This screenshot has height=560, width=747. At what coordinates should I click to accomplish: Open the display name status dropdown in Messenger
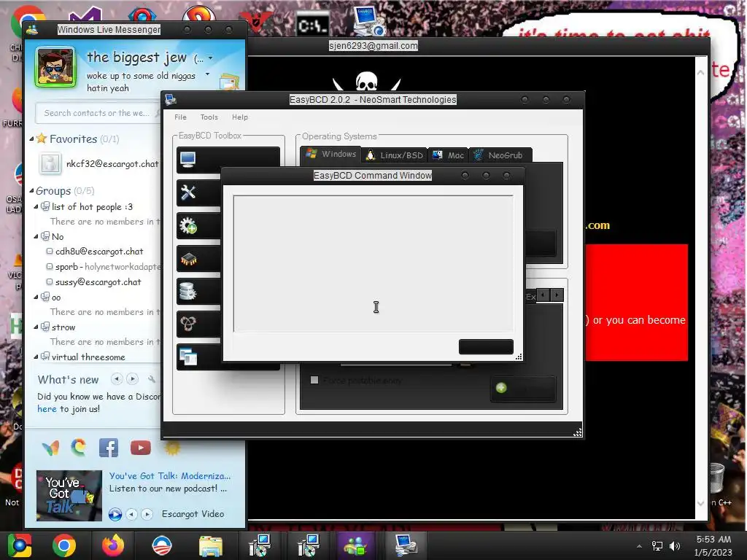[x=210, y=58]
